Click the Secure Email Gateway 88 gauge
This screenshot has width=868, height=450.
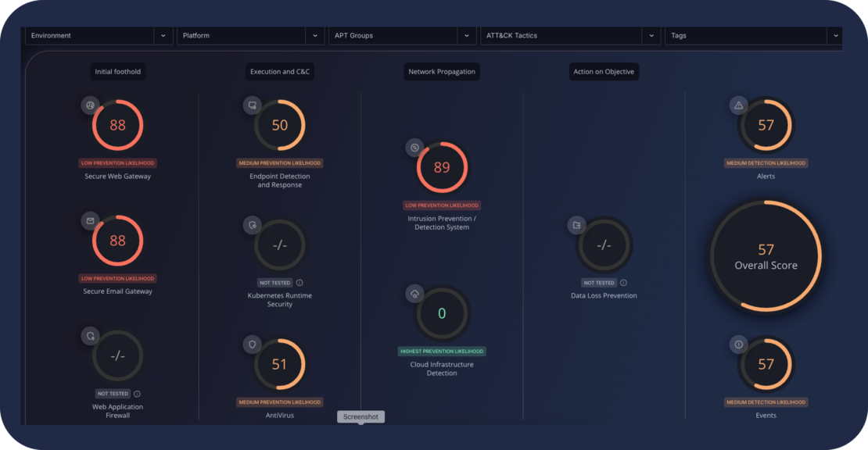(118, 241)
